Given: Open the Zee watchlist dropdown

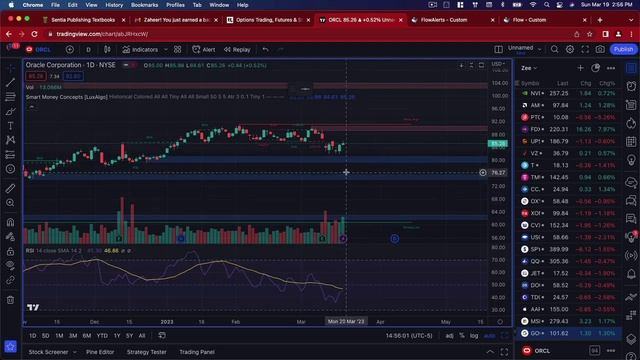Looking at the screenshot, I should click(x=529, y=68).
